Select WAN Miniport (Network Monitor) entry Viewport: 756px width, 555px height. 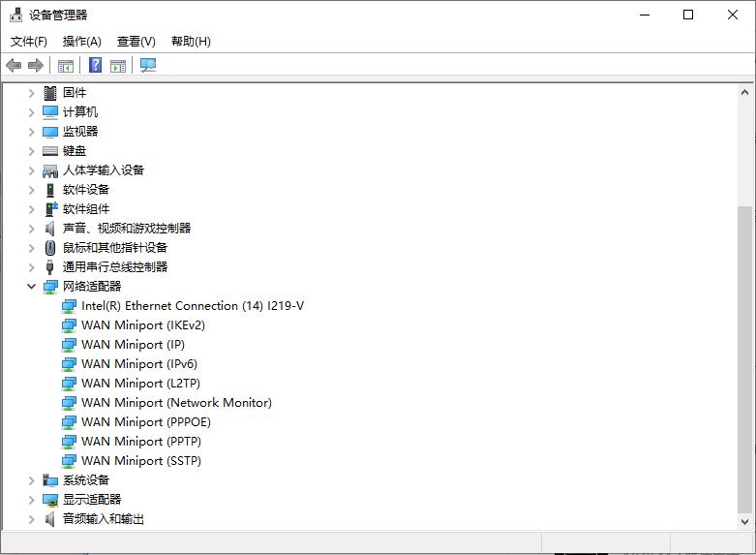tap(176, 403)
